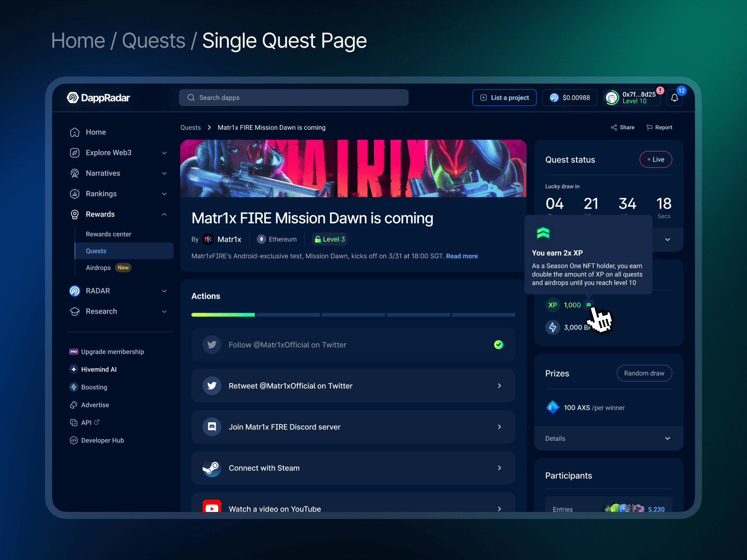Click the Matr1x project logo
The width and height of the screenshot is (747, 560).
click(x=208, y=239)
